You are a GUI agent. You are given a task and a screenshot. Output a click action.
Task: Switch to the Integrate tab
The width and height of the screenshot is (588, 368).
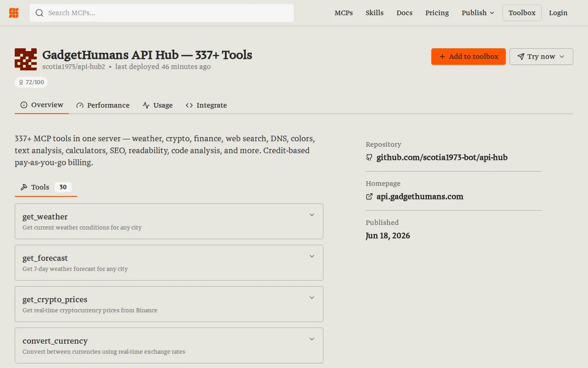[206, 105]
